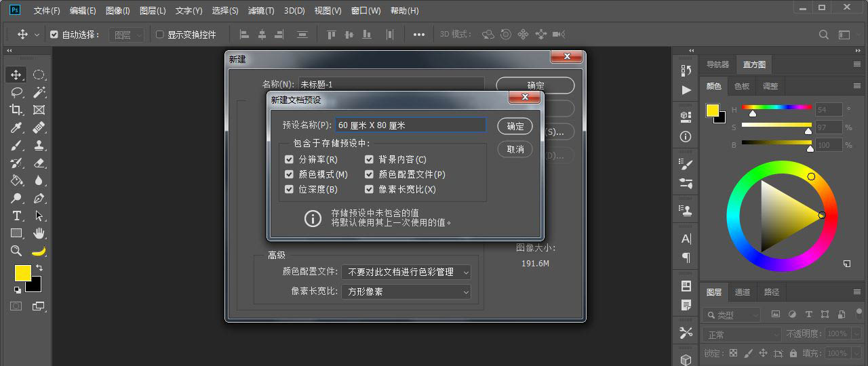Switch to the 通道 tab

pyautogui.click(x=743, y=292)
